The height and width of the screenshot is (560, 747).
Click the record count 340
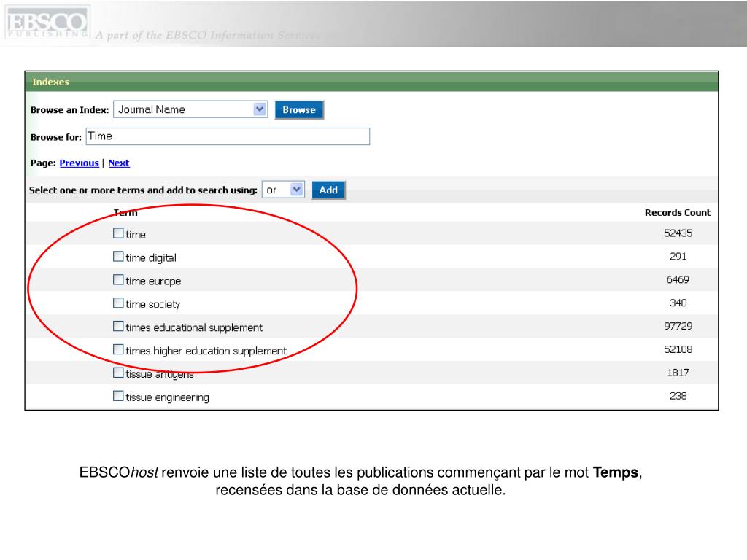[678, 303]
